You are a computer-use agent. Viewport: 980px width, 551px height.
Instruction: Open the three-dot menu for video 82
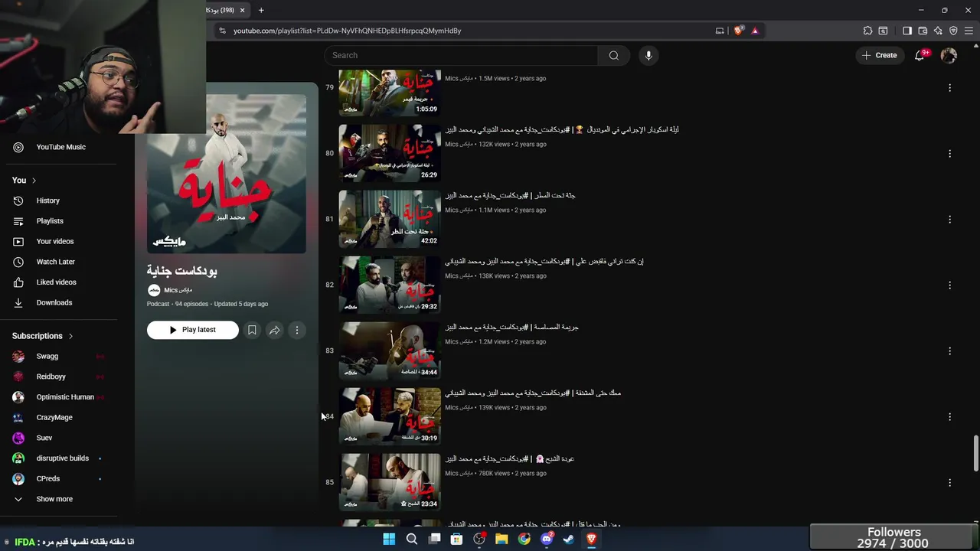click(949, 285)
